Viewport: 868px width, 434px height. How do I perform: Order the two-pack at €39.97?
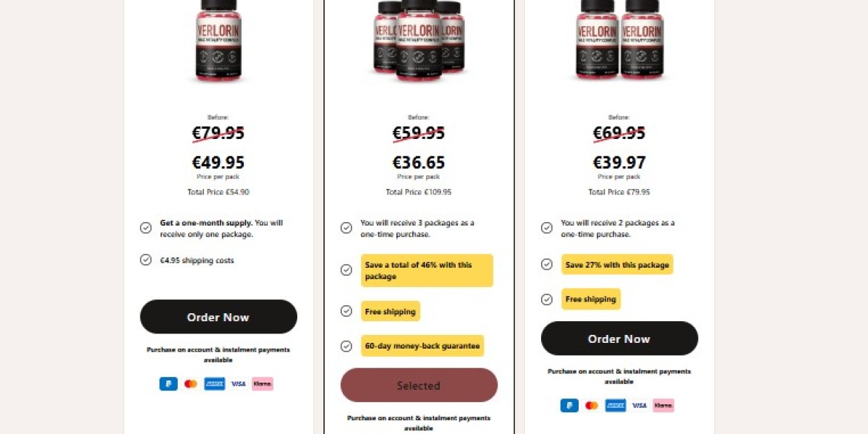(619, 339)
